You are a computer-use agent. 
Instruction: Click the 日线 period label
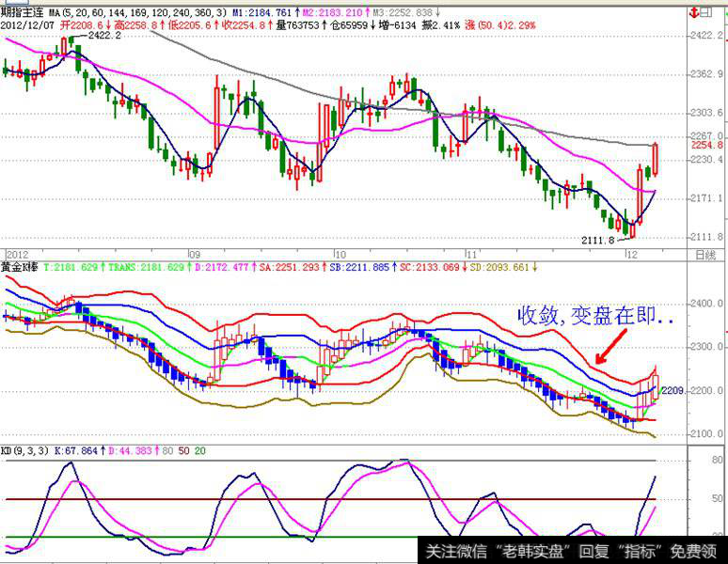[x=705, y=255]
